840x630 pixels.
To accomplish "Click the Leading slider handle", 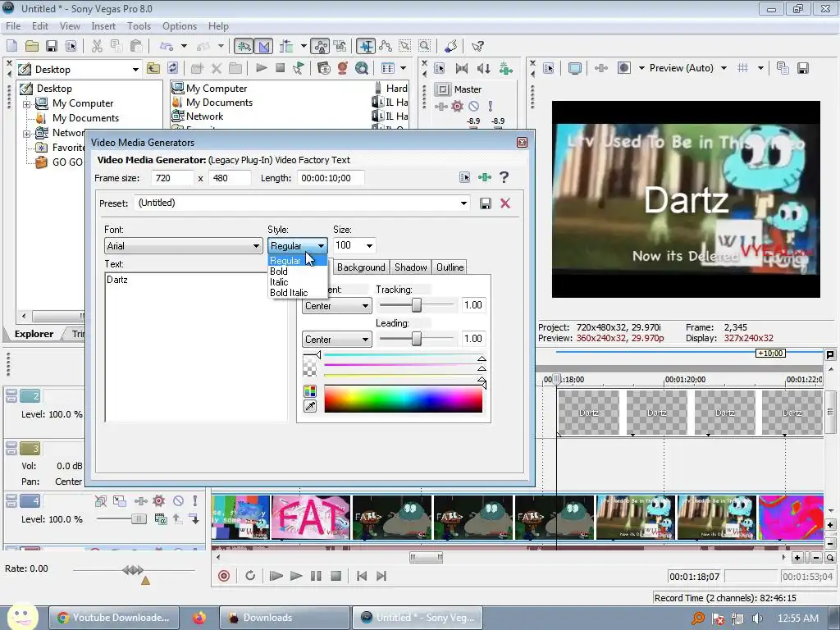I will tap(416, 339).
